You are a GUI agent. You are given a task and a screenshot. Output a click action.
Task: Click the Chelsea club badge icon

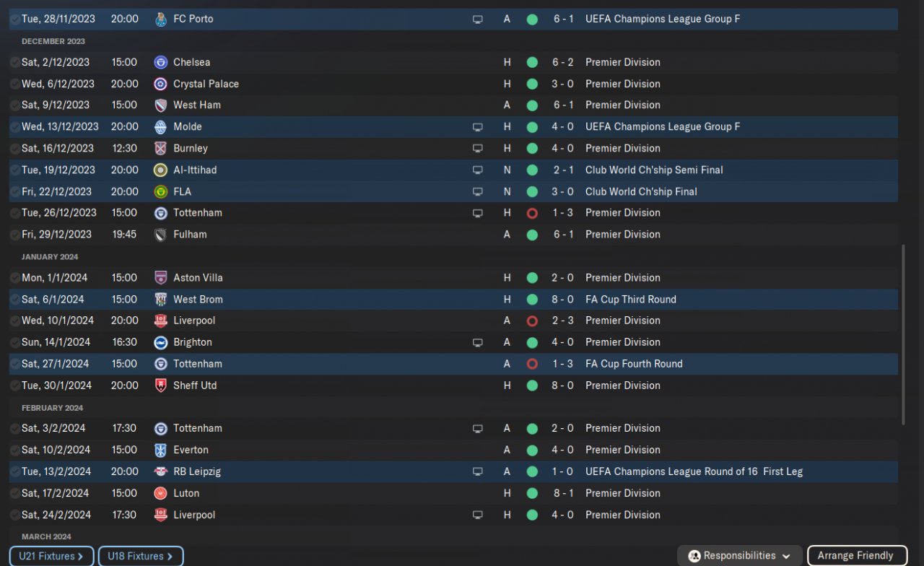pos(161,62)
